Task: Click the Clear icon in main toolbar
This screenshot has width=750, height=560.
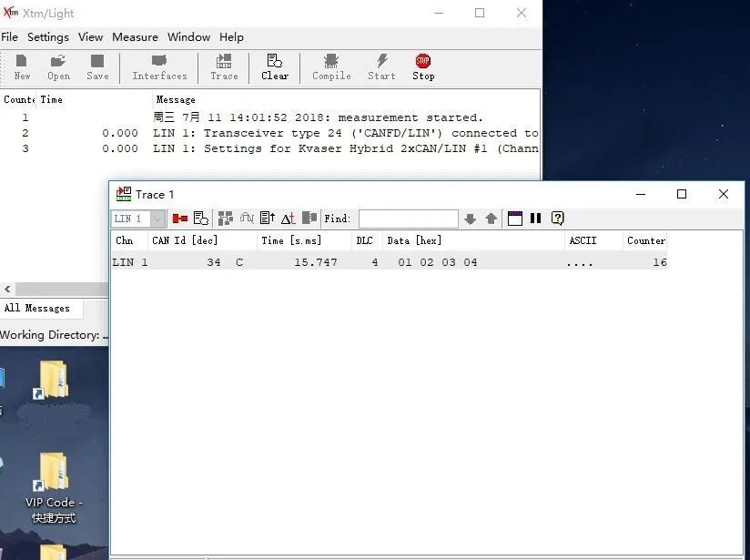Action: 275,67
